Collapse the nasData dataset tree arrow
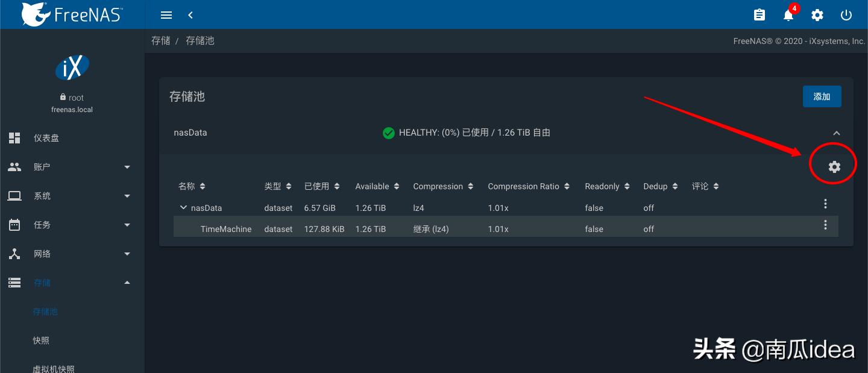The width and height of the screenshot is (868, 373). pyautogui.click(x=184, y=207)
